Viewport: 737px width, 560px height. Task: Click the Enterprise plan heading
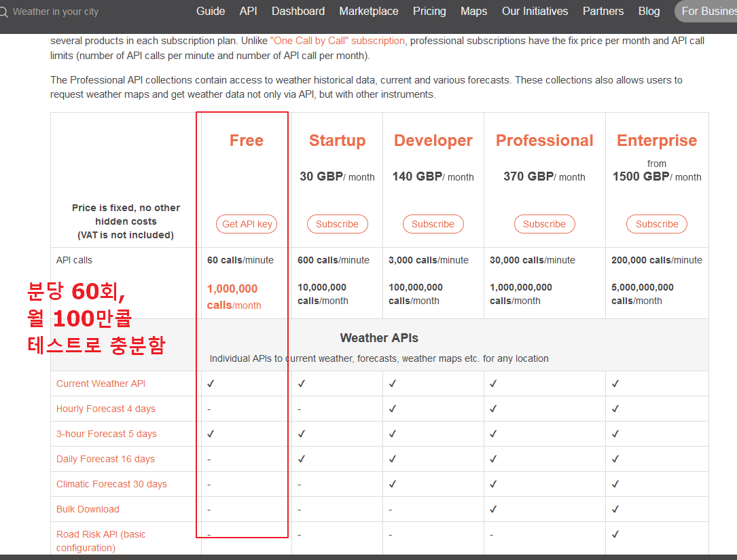(657, 141)
